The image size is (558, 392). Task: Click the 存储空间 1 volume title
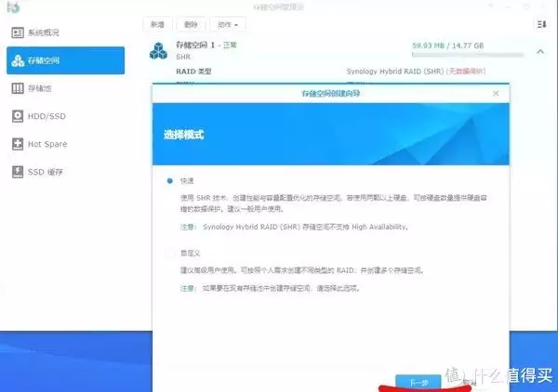tap(195, 46)
